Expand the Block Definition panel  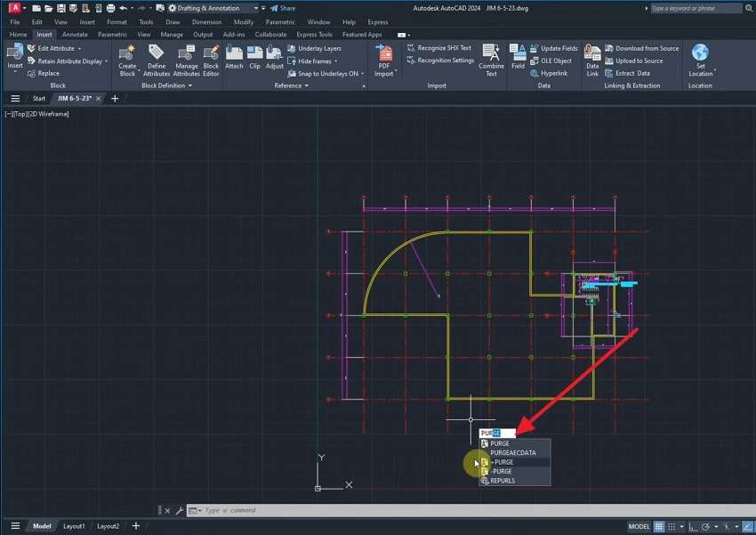click(167, 85)
